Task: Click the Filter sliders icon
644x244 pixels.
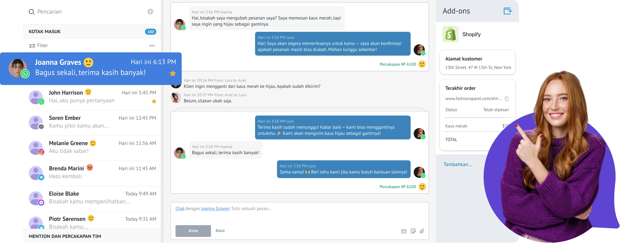Action: (x=32, y=46)
